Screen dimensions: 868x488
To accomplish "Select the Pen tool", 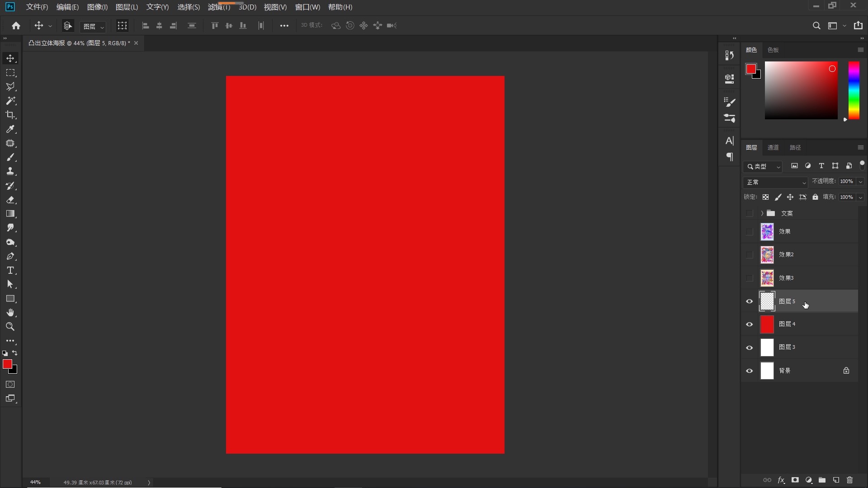I will pyautogui.click(x=10, y=257).
